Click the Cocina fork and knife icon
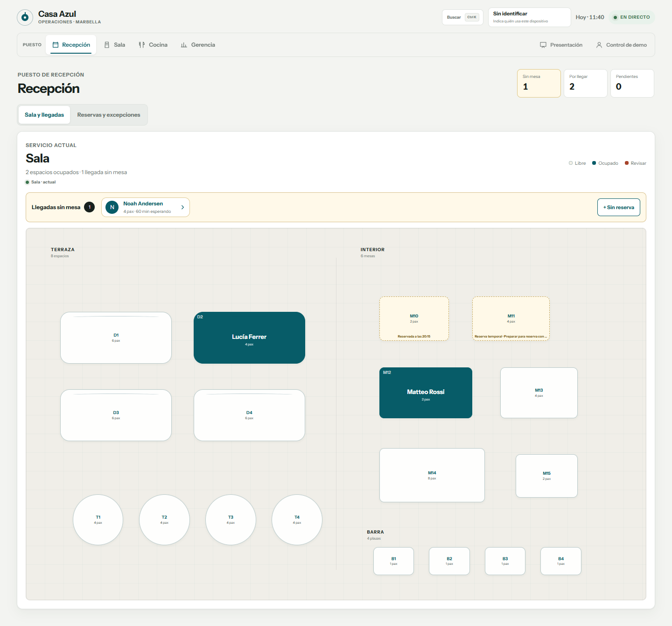The width and height of the screenshot is (672, 626). [142, 45]
